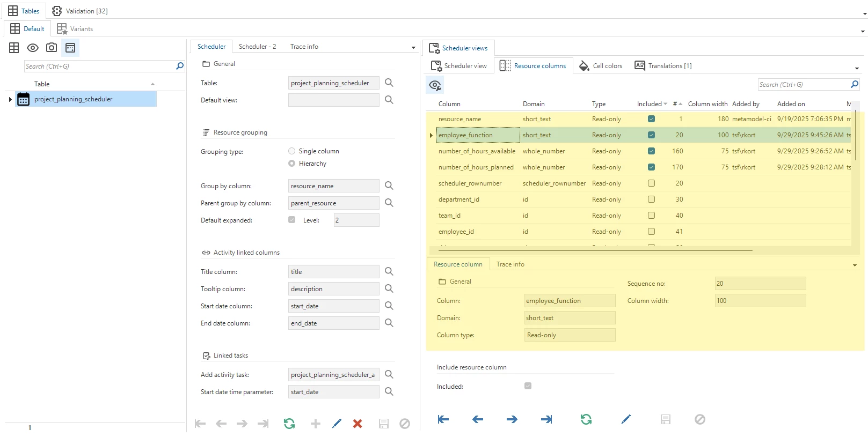868x437 pixels.
Task: Sort grid by Domain column header
Action: (534, 104)
